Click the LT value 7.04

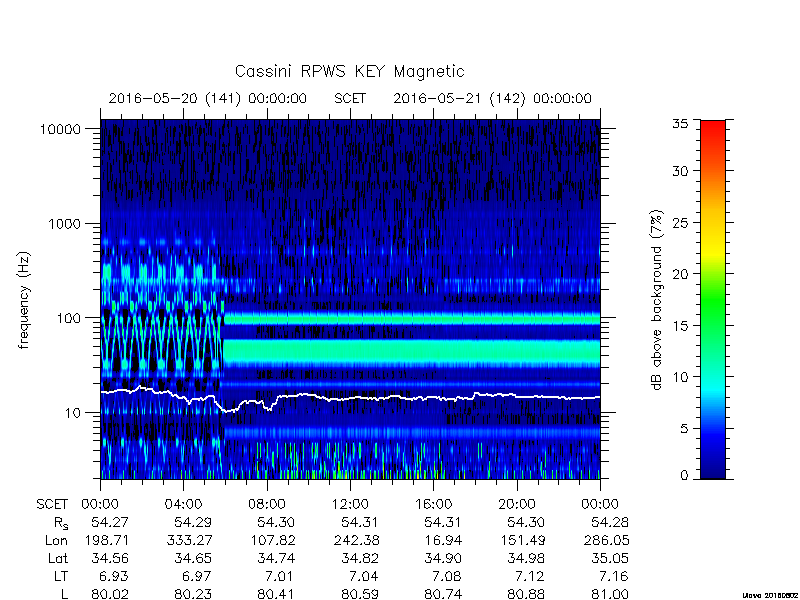(364, 576)
